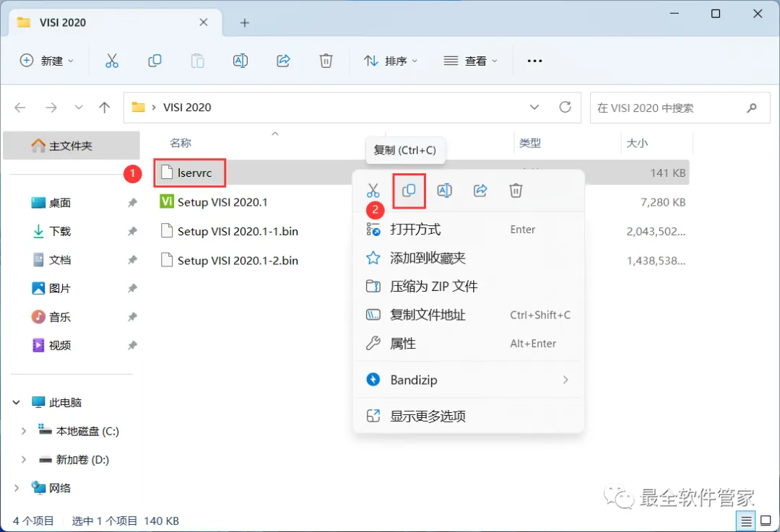Expand the address bar history dropdown
Screen dimensions: 780x532
click(534, 107)
